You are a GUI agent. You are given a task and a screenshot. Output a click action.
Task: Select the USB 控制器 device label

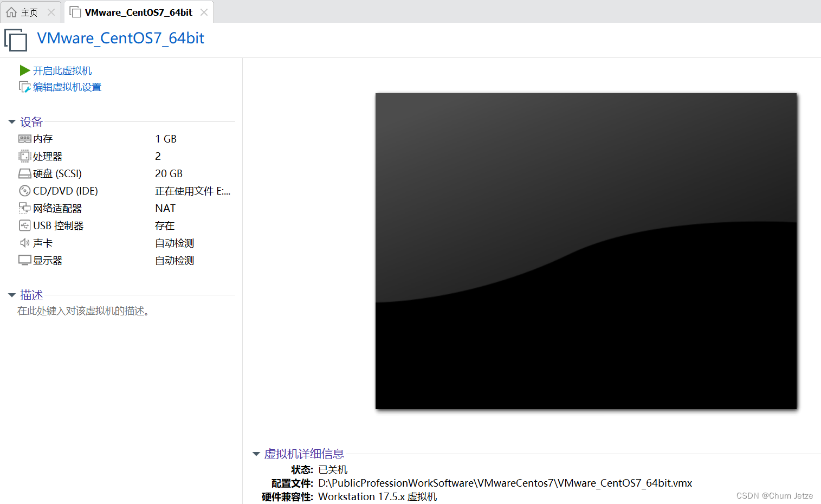pos(59,226)
